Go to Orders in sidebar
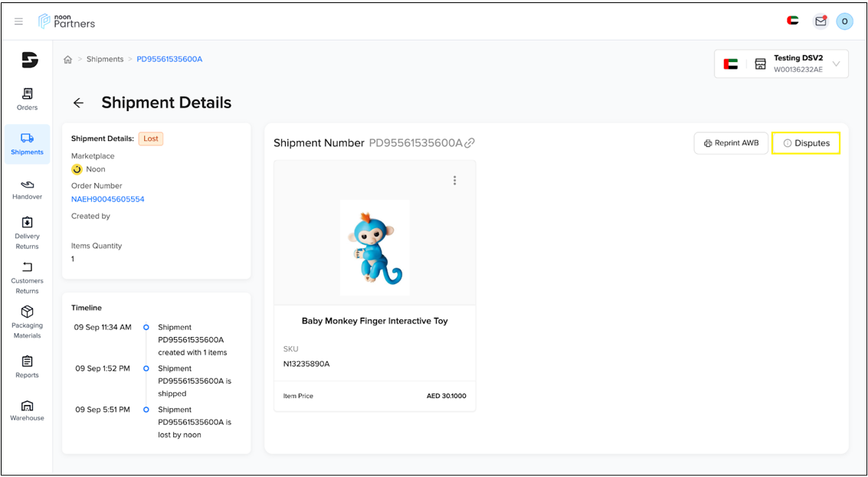This screenshot has height=477, width=868. pos(27,99)
